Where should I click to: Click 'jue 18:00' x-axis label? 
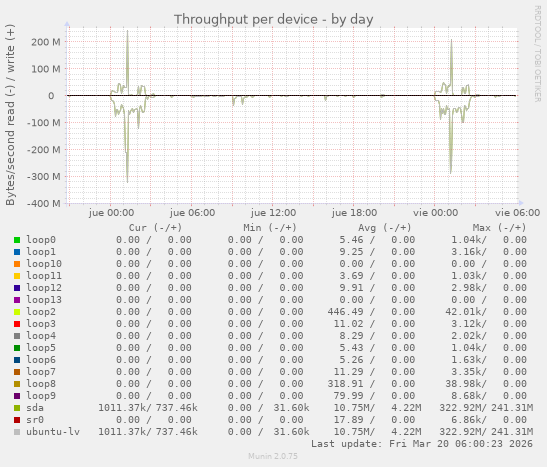[354, 213]
